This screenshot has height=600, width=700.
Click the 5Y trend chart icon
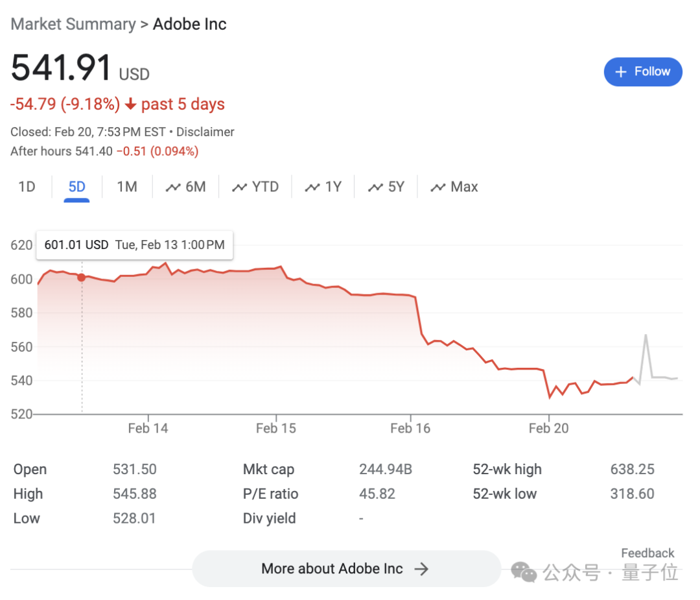[x=375, y=187]
